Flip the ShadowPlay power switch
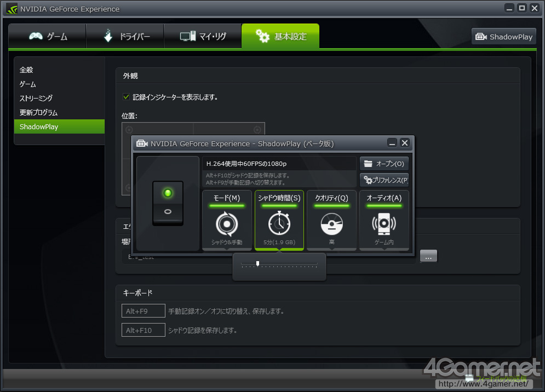The image size is (545, 392). [x=168, y=203]
